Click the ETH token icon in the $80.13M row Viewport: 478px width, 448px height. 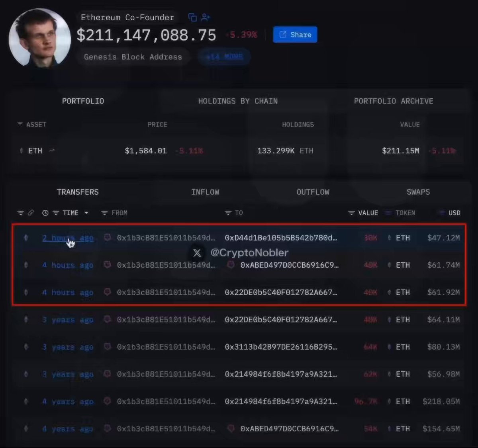[390, 347]
